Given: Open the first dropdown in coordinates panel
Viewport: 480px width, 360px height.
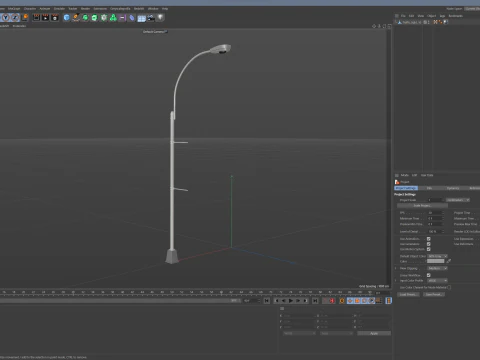Looking at the screenshot, I should [299, 333].
